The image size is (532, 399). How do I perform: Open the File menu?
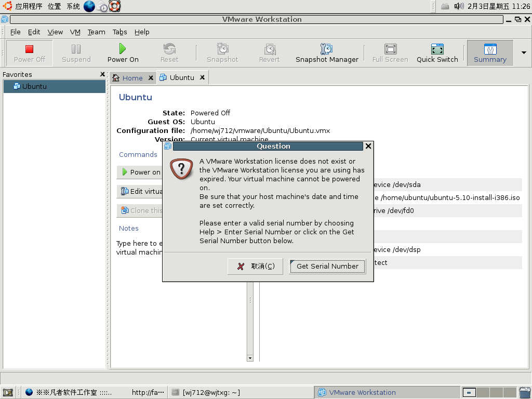pyautogui.click(x=15, y=32)
